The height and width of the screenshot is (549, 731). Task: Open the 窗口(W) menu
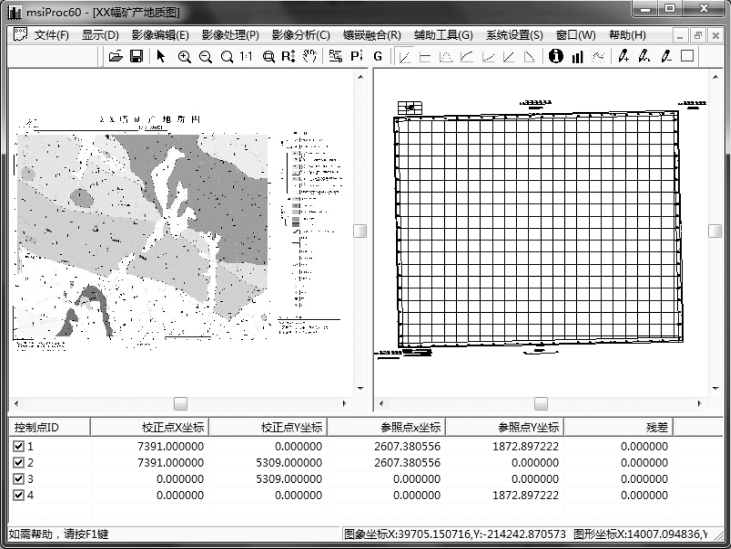[x=576, y=35]
